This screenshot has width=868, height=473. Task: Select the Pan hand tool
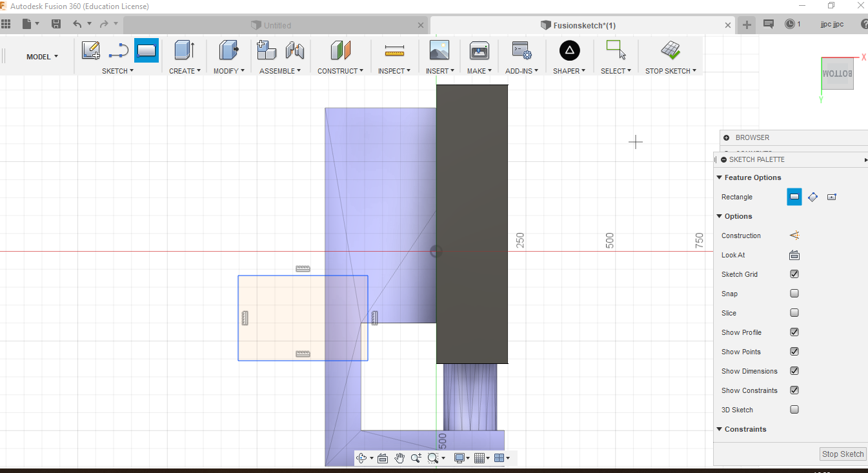pos(399,458)
